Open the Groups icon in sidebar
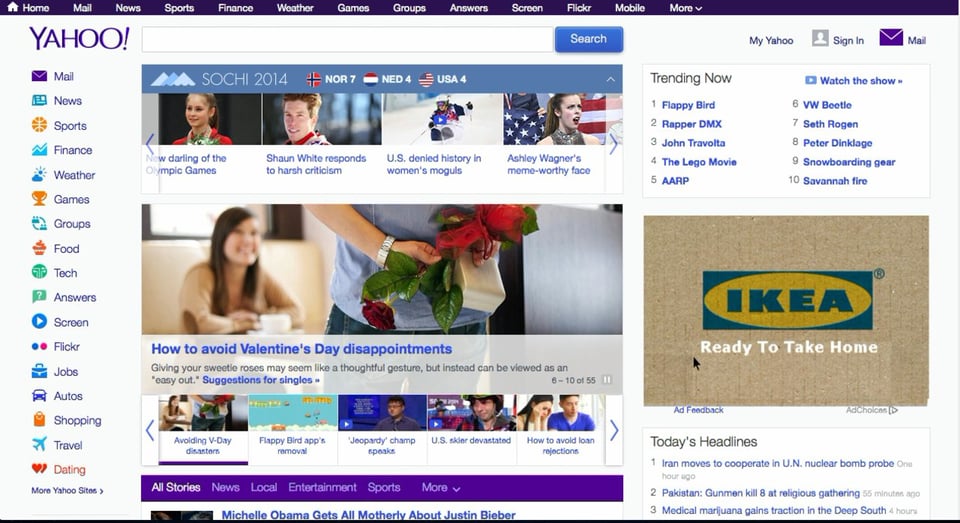 point(39,224)
